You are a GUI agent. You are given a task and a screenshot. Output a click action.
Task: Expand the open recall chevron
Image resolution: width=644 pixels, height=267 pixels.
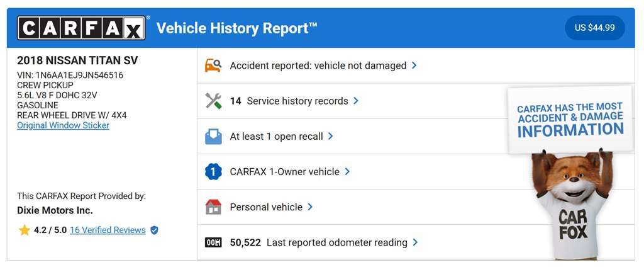331,136
